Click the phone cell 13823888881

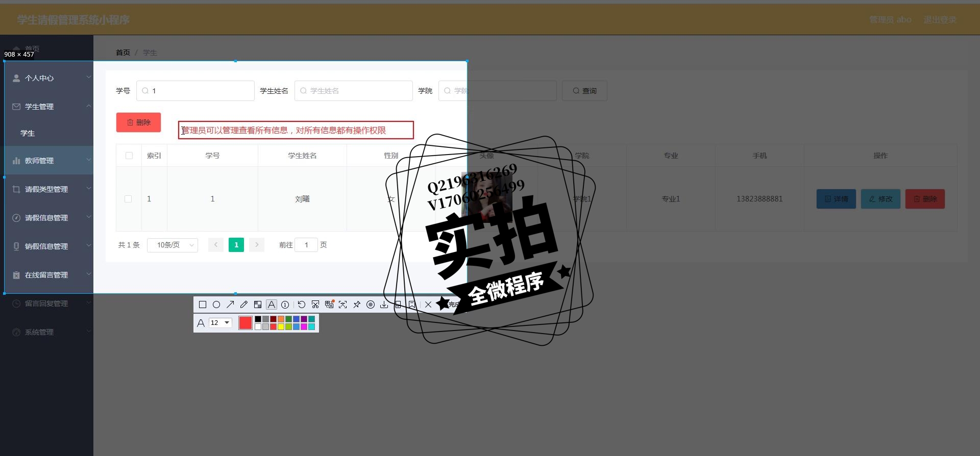(x=759, y=199)
